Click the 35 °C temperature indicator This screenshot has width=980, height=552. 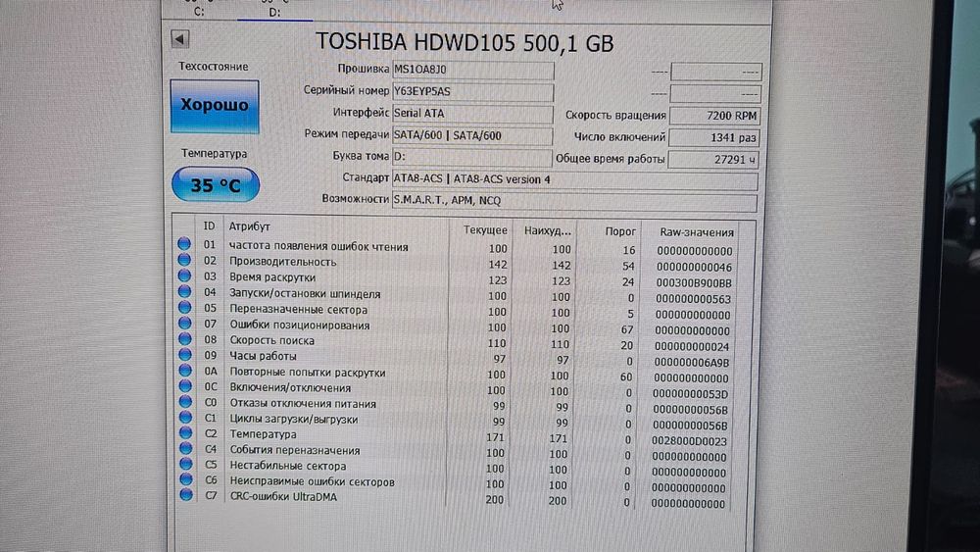pos(216,184)
